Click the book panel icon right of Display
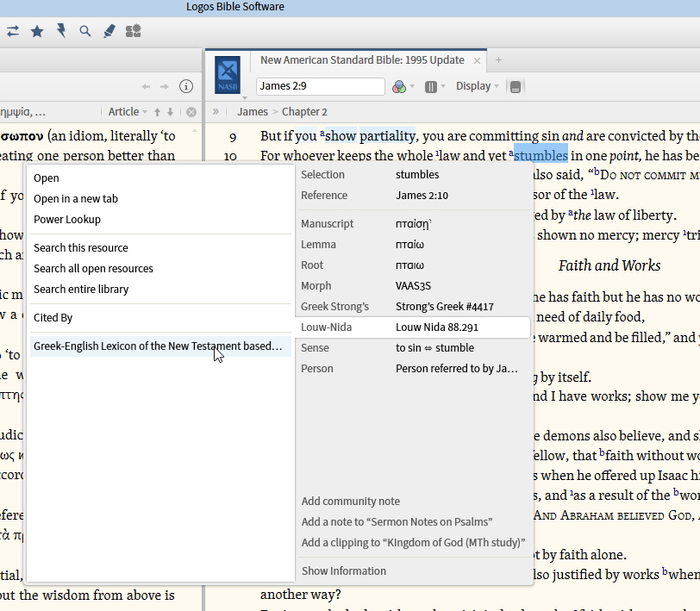 click(x=516, y=86)
